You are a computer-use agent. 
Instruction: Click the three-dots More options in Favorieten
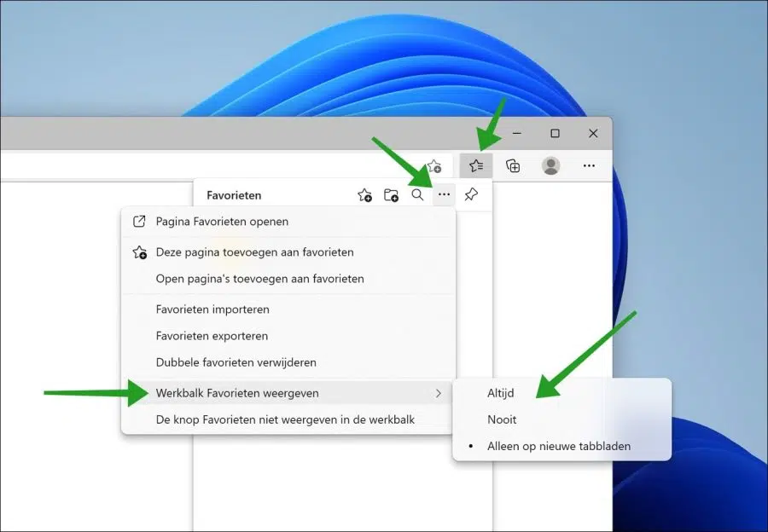[445, 194]
